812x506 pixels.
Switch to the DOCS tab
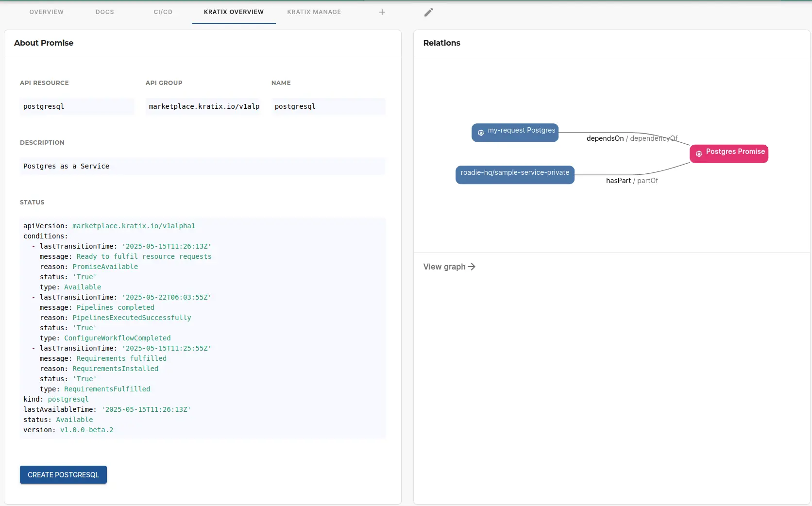click(105, 12)
